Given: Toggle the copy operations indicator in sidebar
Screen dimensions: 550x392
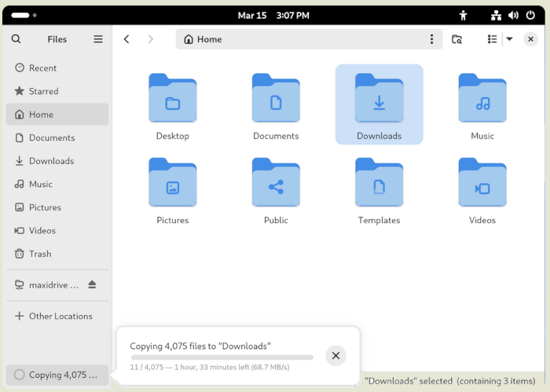Looking at the screenshot, I should pos(57,375).
